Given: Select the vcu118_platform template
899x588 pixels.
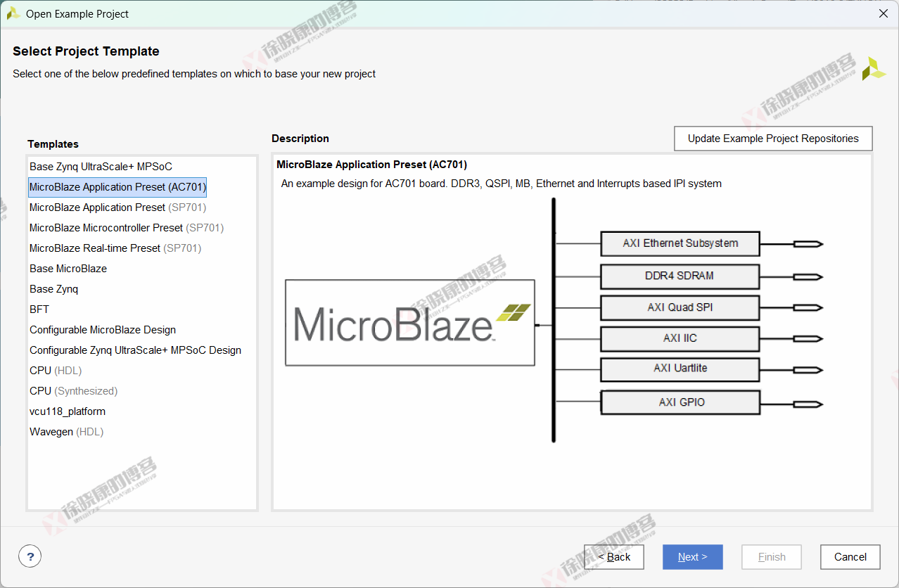Looking at the screenshot, I should tap(68, 411).
